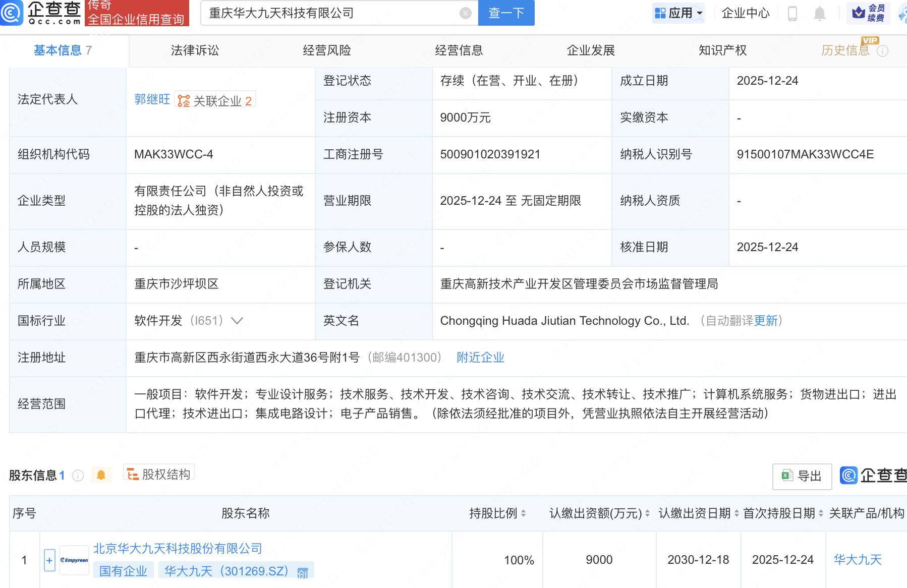Click the info icon next to 股东信息

pos(78,476)
